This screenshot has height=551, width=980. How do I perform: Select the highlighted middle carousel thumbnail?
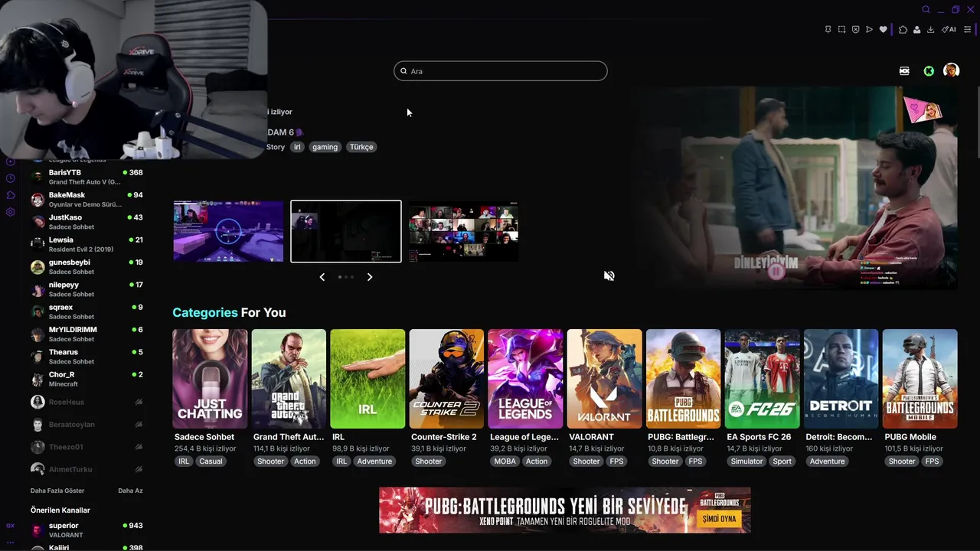[x=346, y=231]
